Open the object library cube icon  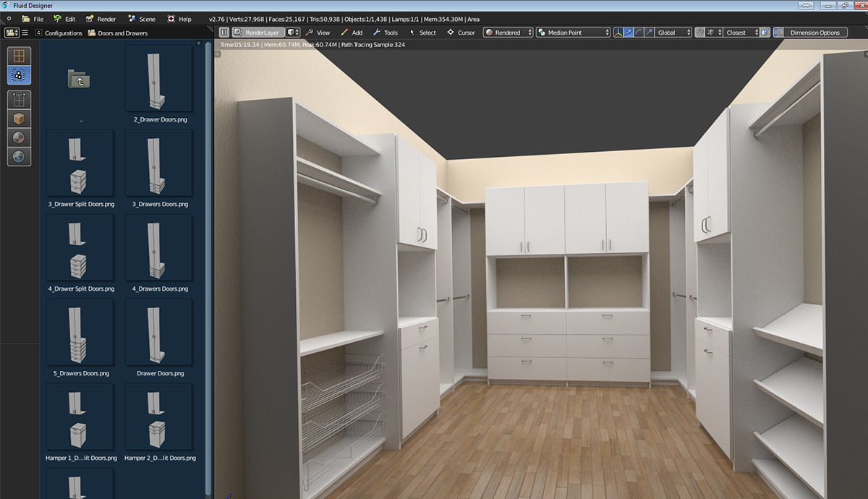tap(19, 119)
